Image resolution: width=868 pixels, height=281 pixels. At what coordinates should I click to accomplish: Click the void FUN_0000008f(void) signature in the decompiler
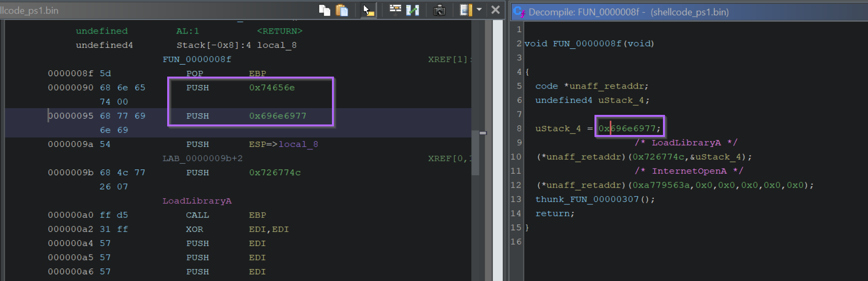pos(589,44)
